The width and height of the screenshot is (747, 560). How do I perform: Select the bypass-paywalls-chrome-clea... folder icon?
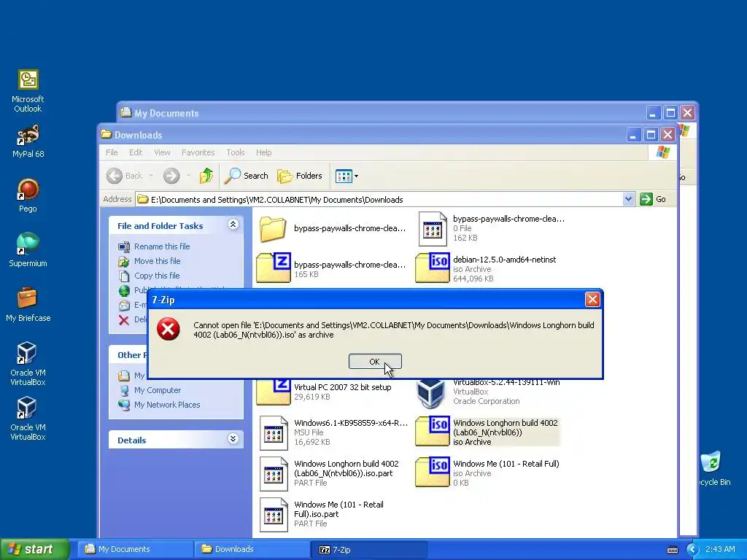click(x=273, y=229)
